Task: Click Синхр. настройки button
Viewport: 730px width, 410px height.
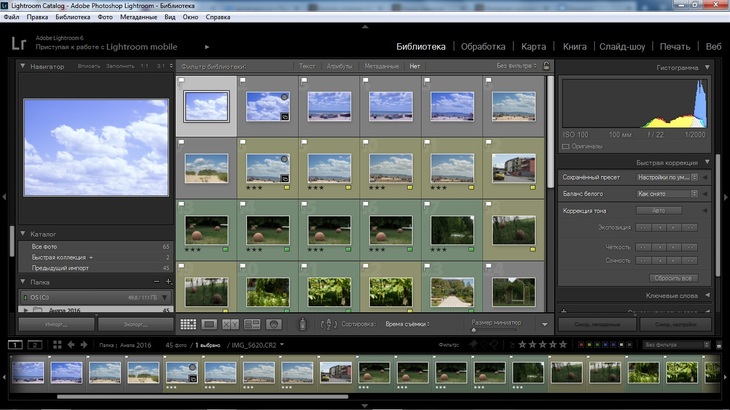Action: click(x=676, y=324)
